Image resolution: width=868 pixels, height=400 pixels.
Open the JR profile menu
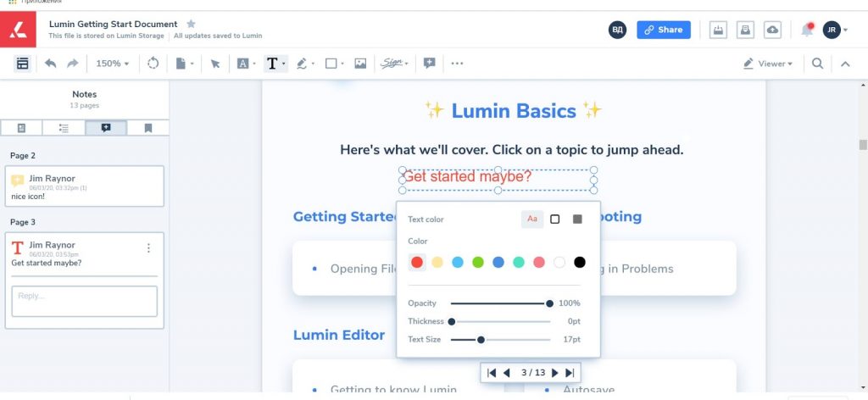click(834, 30)
